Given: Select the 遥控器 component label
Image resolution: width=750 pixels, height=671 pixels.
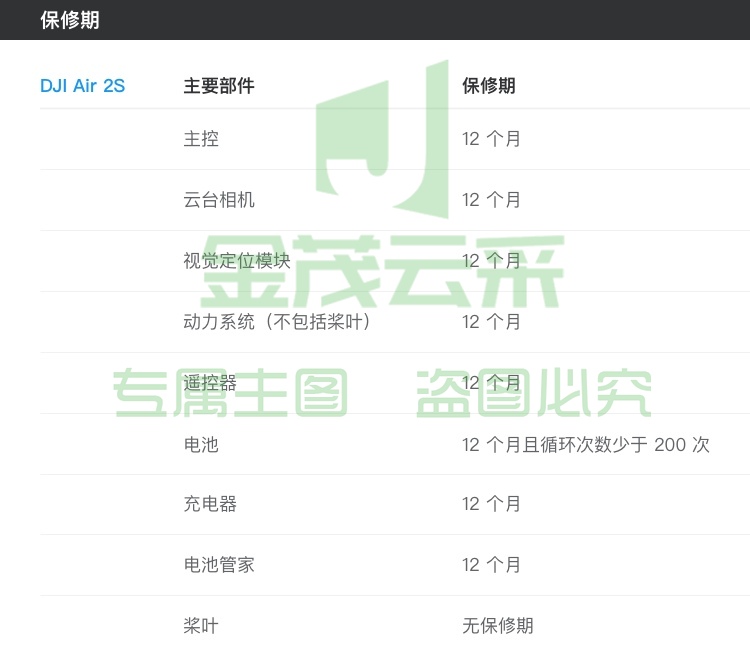Looking at the screenshot, I should point(210,383).
